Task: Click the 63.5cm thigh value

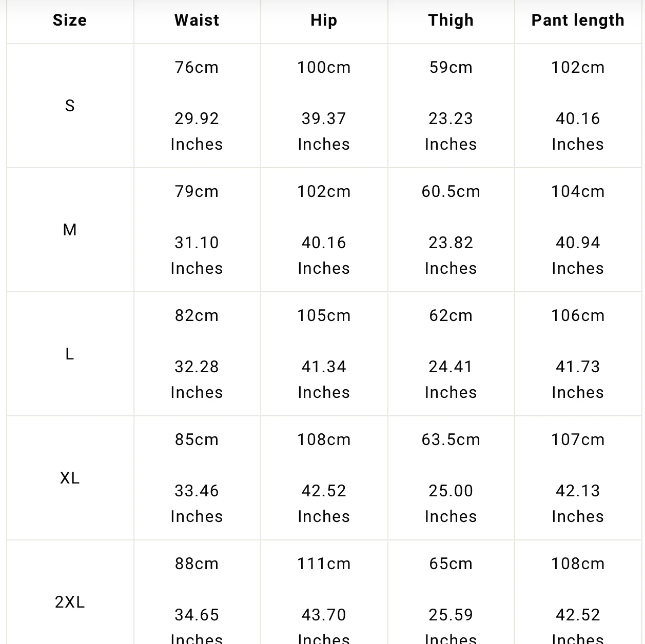Action: tap(451, 440)
